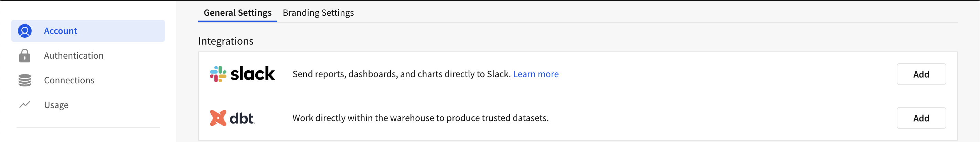Click the Usage trend line icon

25,104
